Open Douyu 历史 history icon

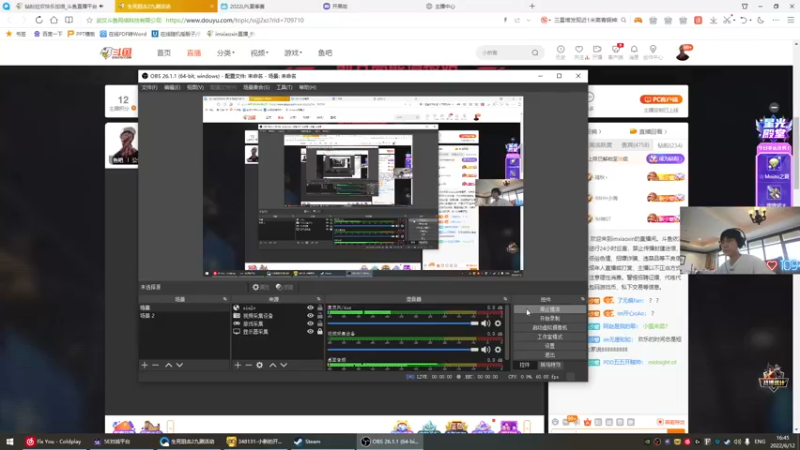560,52
